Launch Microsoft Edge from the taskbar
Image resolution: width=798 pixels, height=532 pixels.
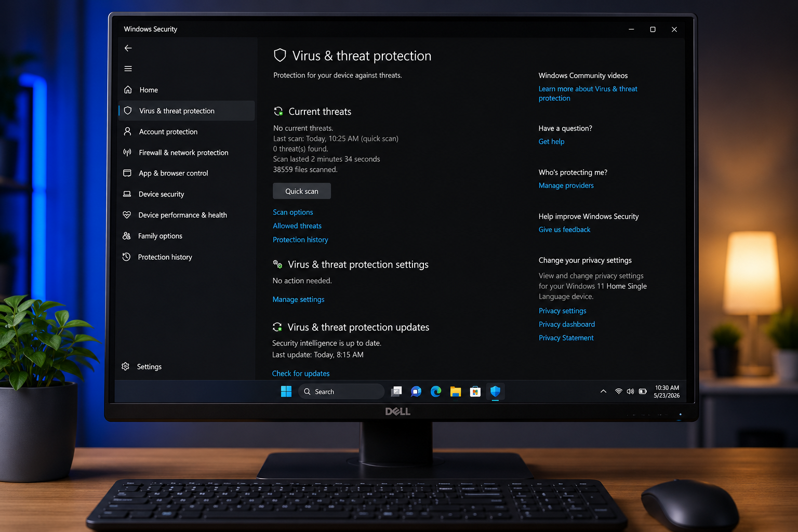436,392
